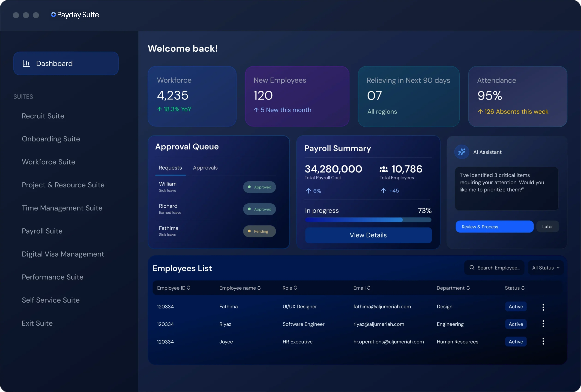Image resolution: width=581 pixels, height=392 pixels.
Task: Open Payroll Suite from the sidebar
Action: 42,231
